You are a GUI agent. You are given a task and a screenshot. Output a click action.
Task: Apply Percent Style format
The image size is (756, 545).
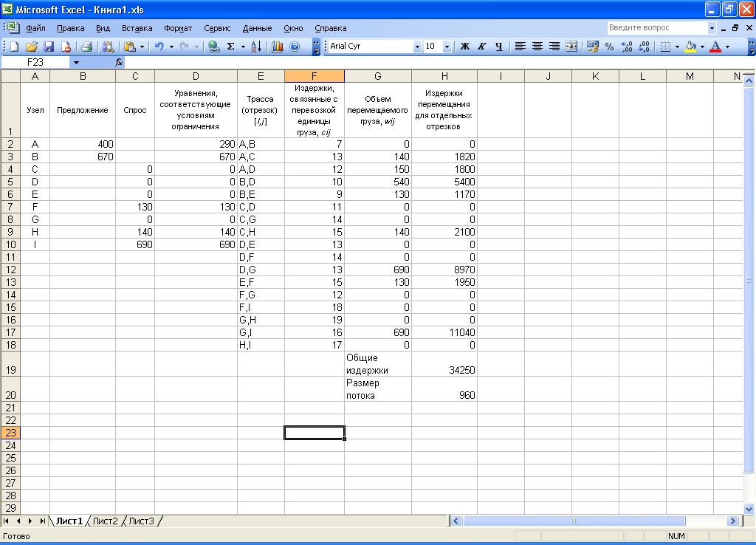click(609, 46)
